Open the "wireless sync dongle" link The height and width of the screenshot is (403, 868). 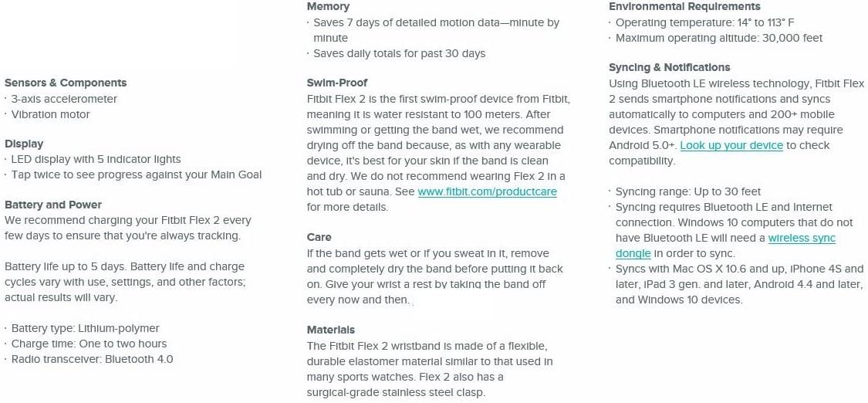pos(802,238)
